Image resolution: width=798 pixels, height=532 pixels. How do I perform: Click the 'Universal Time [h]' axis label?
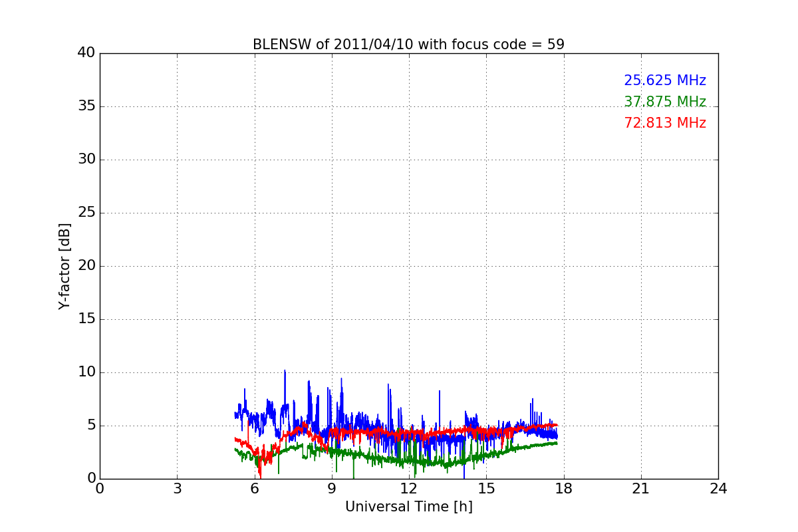pyautogui.click(x=408, y=507)
